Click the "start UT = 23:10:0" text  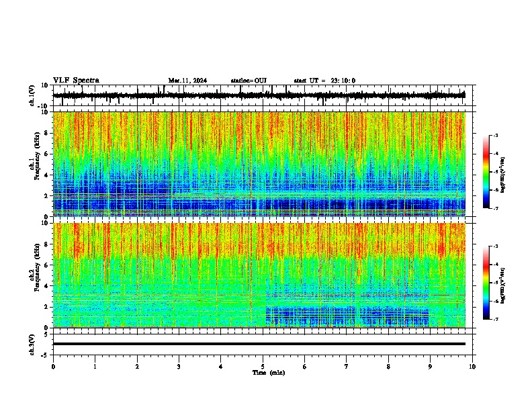pyautogui.click(x=324, y=81)
